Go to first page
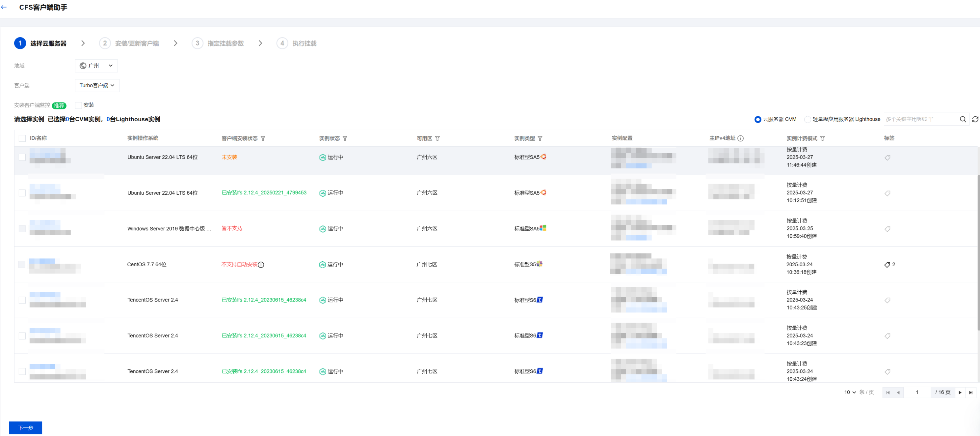980x436 pixels. click(x=887, y=392)
